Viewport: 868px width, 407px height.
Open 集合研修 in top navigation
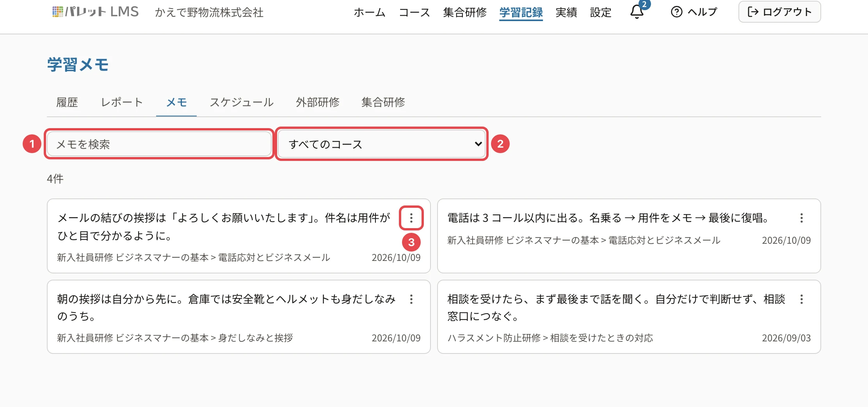coord(465,12)
